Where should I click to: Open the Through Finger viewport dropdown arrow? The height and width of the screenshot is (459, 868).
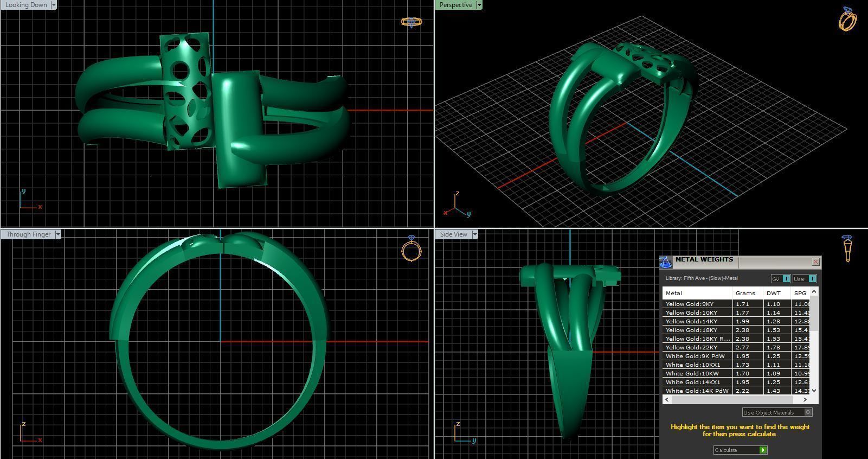tap(58, 234)
